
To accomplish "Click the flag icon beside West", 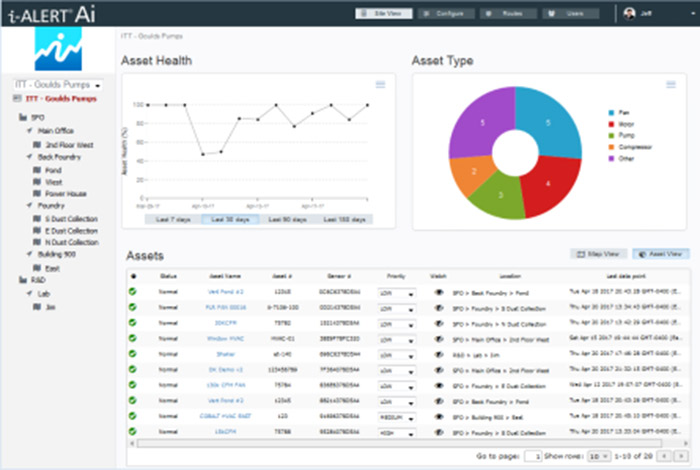I will 38,182.
